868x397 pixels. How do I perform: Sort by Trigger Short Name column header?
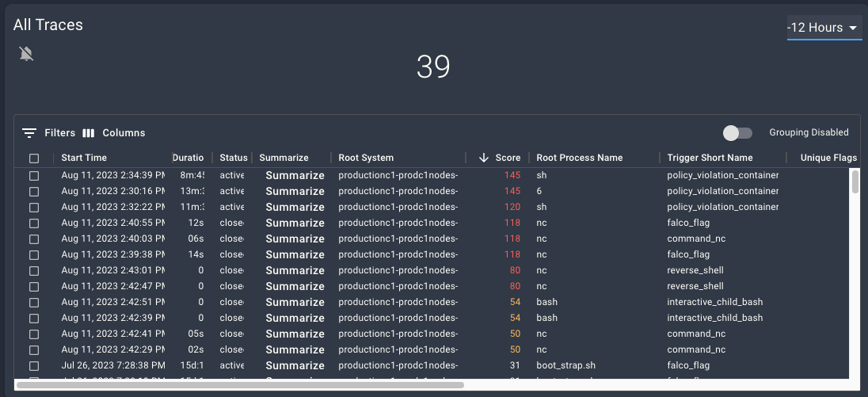click(710, 158)
